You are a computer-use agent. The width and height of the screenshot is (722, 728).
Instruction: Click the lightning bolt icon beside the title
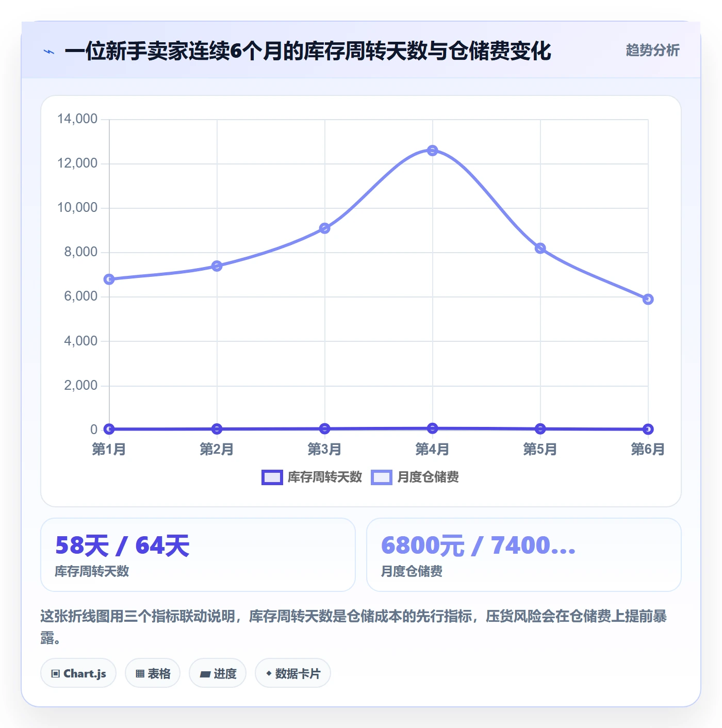click(49, 52)
